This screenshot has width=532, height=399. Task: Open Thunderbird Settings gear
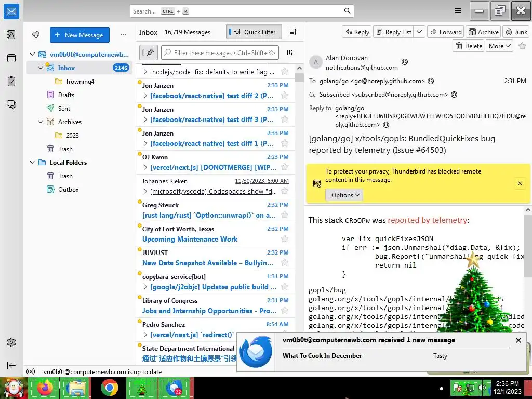click(x=11, y=342)
